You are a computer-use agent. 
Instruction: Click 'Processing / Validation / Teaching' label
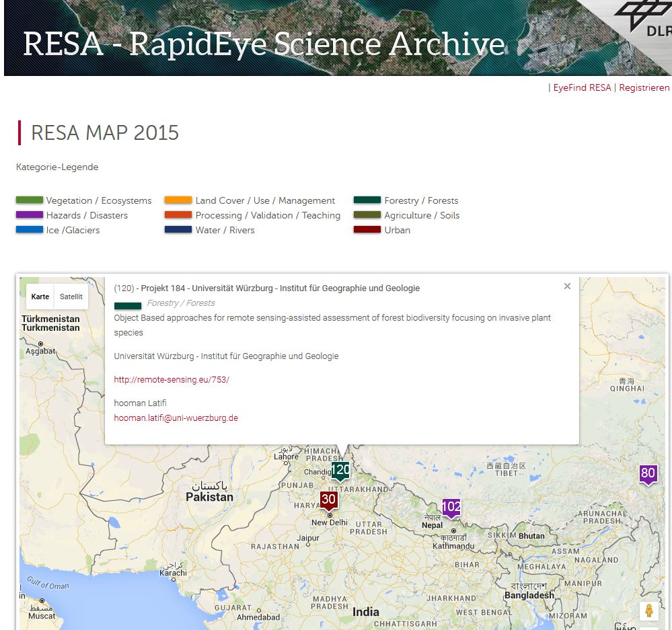[268, 215]
